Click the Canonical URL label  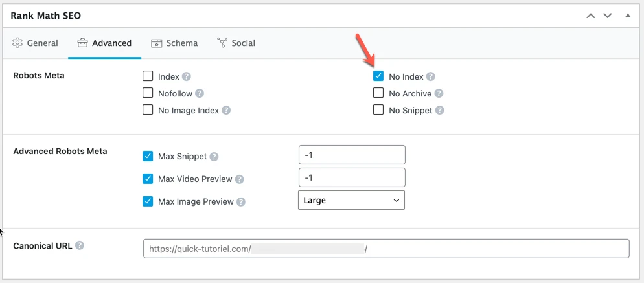click(x=43, y=246)
